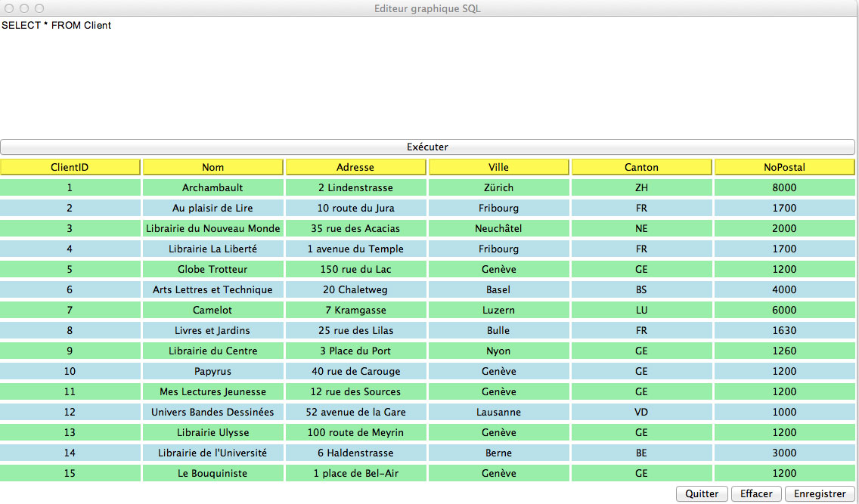Click the Effacer button
The width and height of the screenshot is (859, 504).
756,493
